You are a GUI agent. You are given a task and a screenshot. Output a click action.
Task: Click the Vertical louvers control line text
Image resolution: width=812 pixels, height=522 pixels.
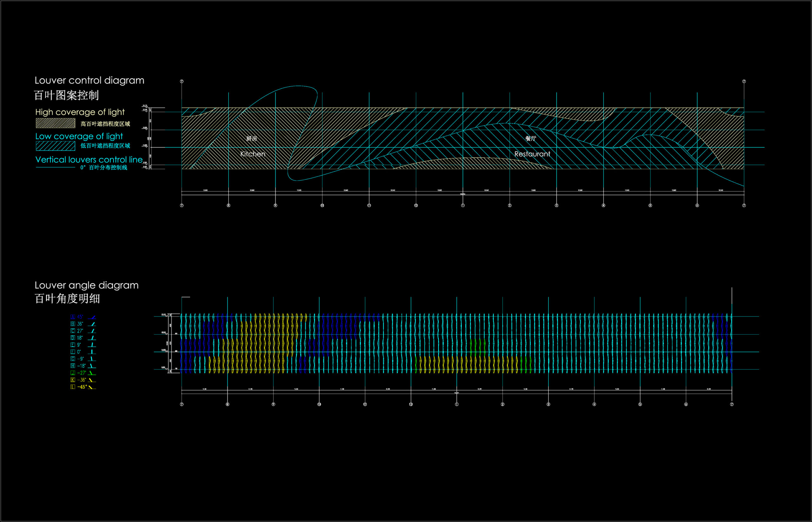coord(89,160)
